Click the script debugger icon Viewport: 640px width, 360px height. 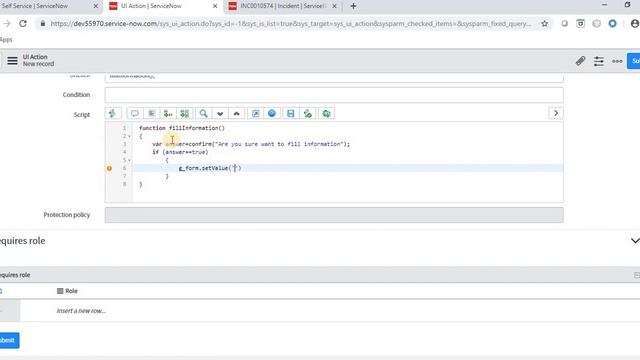(x=308, y=113)
